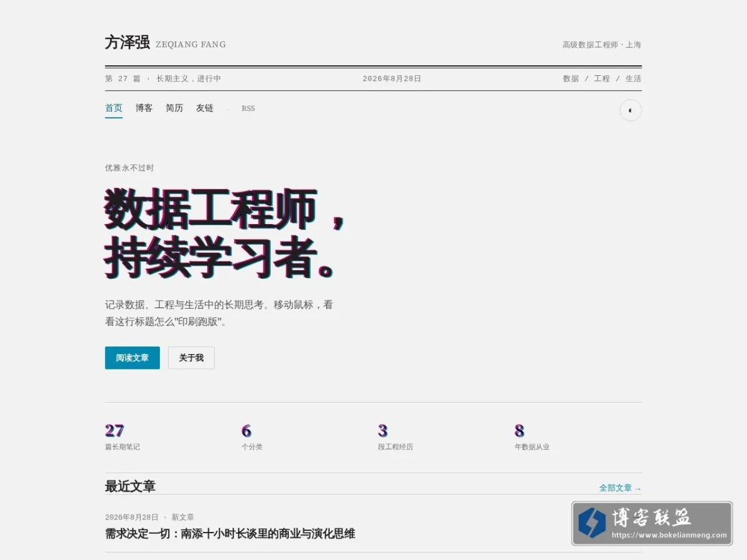Click the 27 stat number

pyautogui.click(x=115, y=431)
